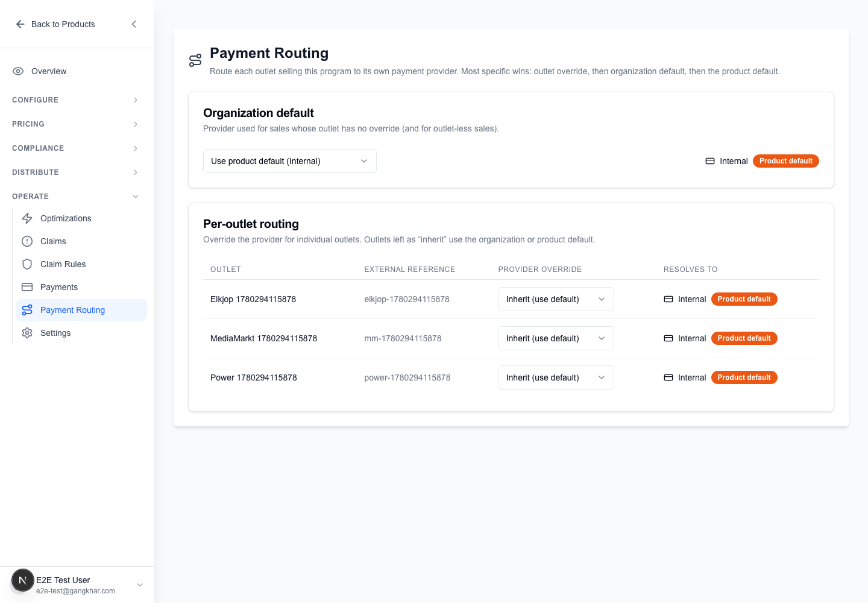
Task: Click the MediaMarkt 1780294115878 outlet name
Action: click(263, 338)
